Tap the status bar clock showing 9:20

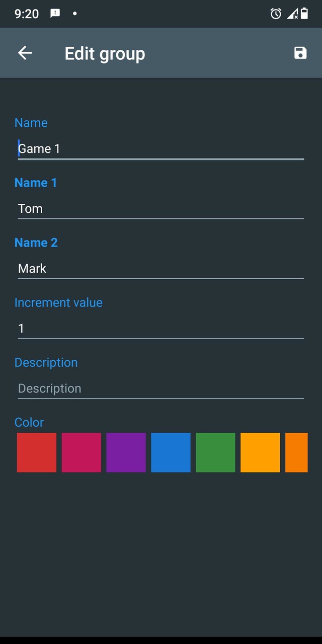27,14
